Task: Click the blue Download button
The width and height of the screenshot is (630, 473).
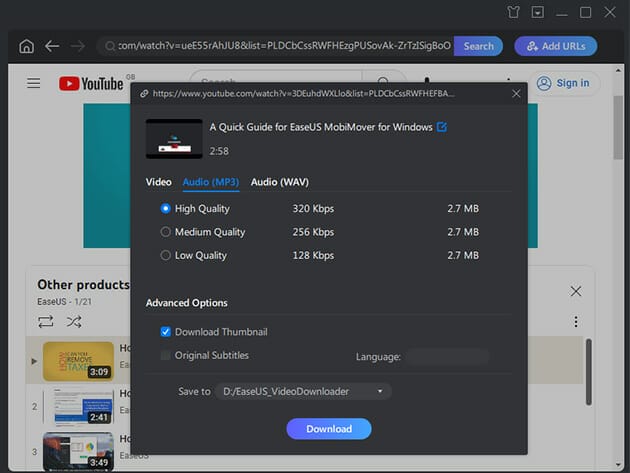Action: coord(329,429)
